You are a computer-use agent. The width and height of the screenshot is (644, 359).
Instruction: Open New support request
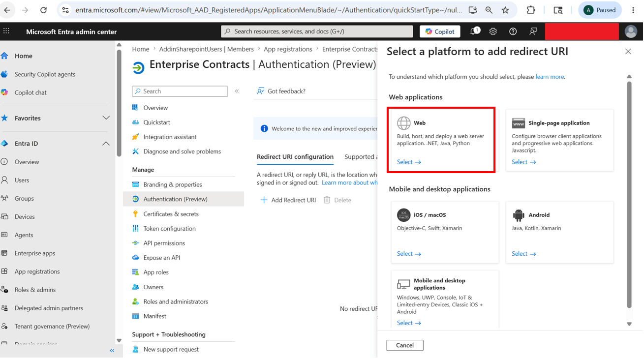(171, 349)
